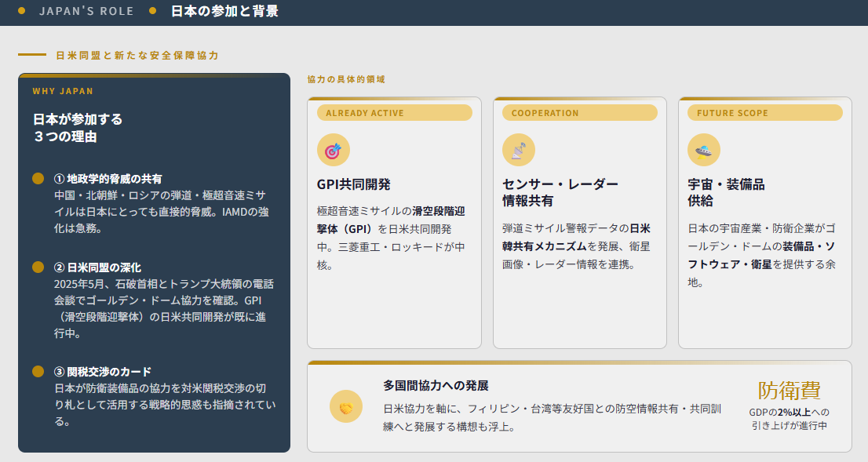Click the 日本の参加と背景 header title
868x462 pixels.
click(224, 11)
